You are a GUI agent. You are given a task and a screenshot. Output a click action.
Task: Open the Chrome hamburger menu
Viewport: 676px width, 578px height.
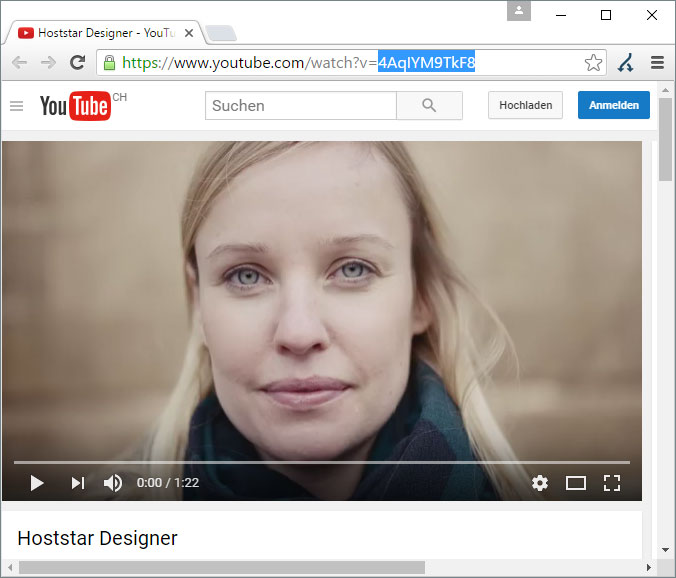[x=657, y=63]
